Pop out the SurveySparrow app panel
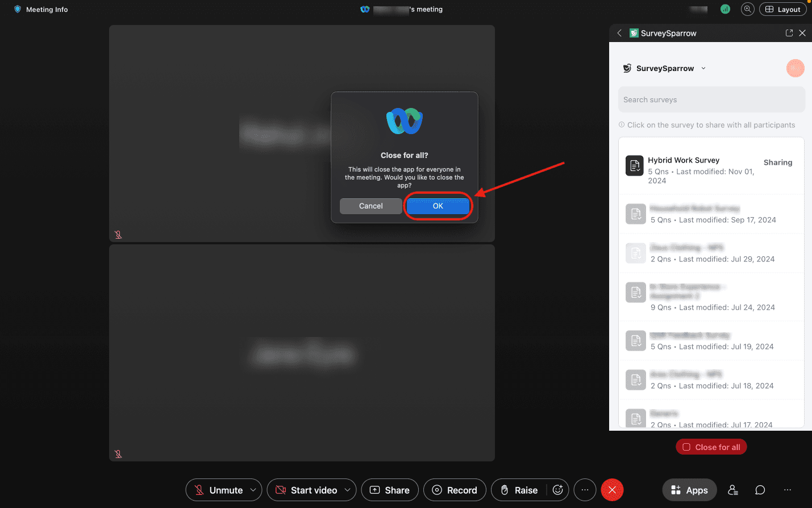This screenshot has width=812, height=508. 789,33
